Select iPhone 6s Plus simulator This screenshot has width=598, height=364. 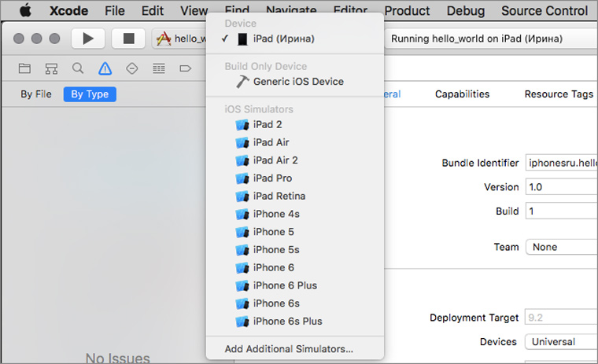tap(295, 322)
